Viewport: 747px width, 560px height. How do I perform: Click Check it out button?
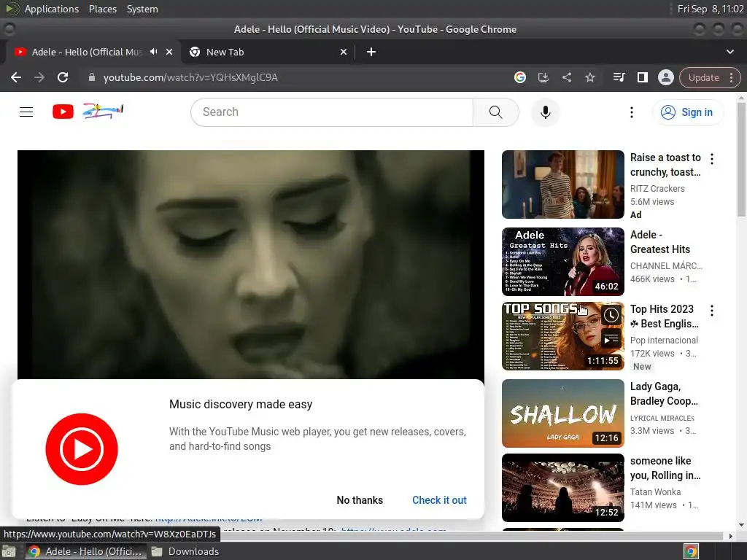tap(439, 500)
